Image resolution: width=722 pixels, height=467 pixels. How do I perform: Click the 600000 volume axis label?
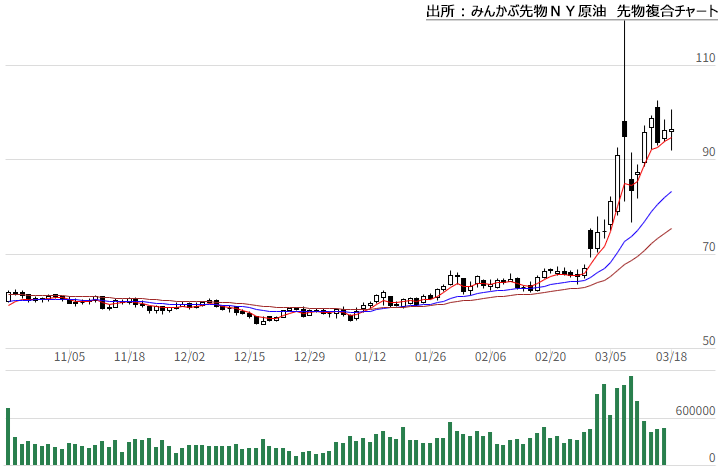tap(693, 411)
